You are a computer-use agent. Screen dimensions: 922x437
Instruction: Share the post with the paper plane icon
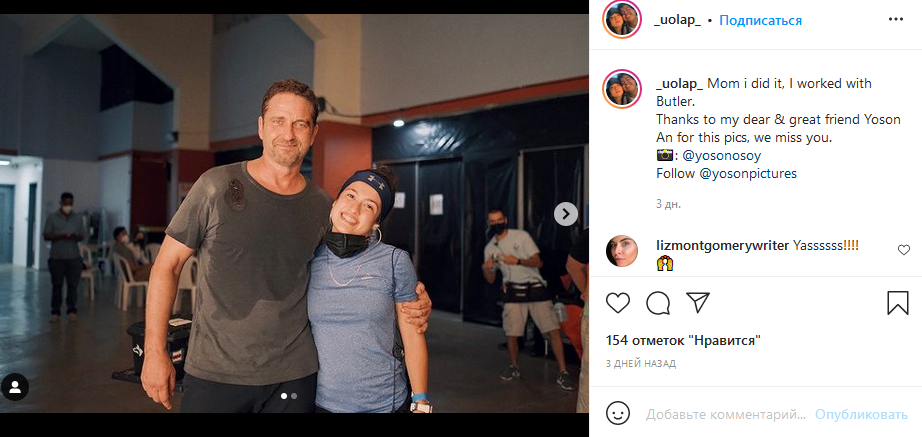pos(697,302)
